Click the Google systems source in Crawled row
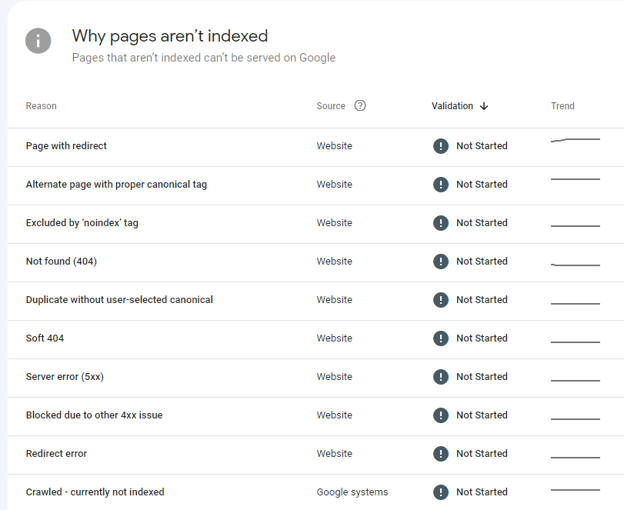 (x=352, y=492)
